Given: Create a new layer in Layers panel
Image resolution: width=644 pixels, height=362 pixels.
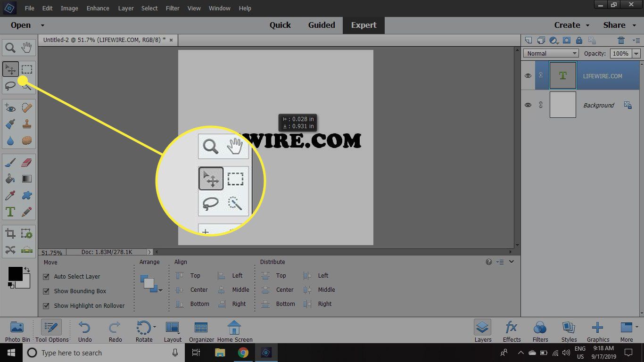Looking at the screenshot, I should 528,41.
